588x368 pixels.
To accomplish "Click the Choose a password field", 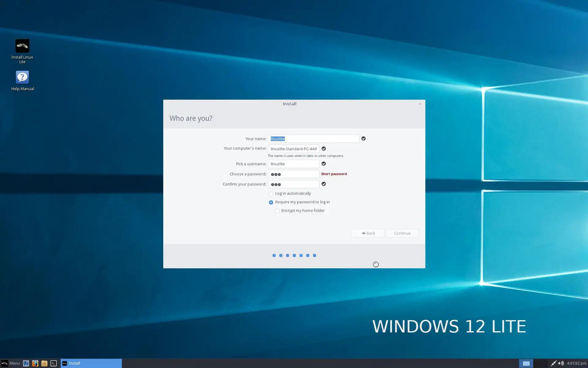I will (293, 174).
